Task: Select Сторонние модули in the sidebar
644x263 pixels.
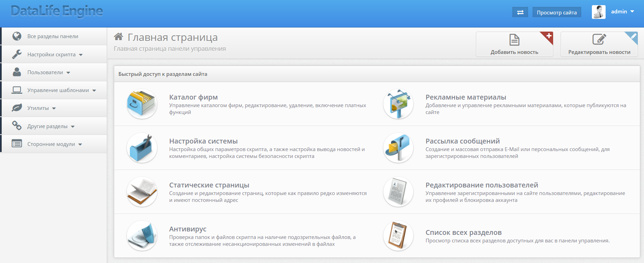Action: coord(54,144)
